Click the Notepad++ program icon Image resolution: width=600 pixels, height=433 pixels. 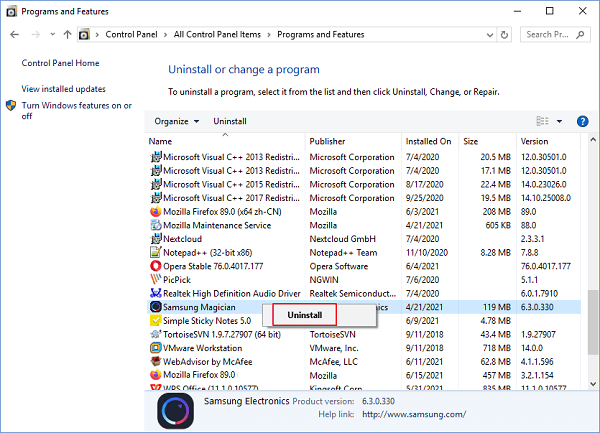tap(156, 253)
